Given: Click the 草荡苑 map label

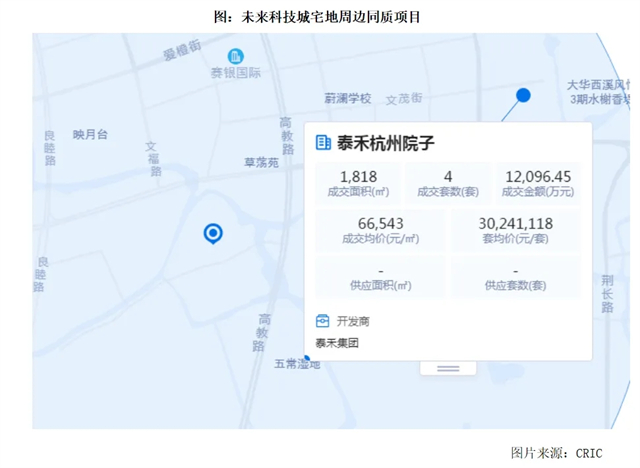Looking at the screenshot, I should click(x=261, y=163).
